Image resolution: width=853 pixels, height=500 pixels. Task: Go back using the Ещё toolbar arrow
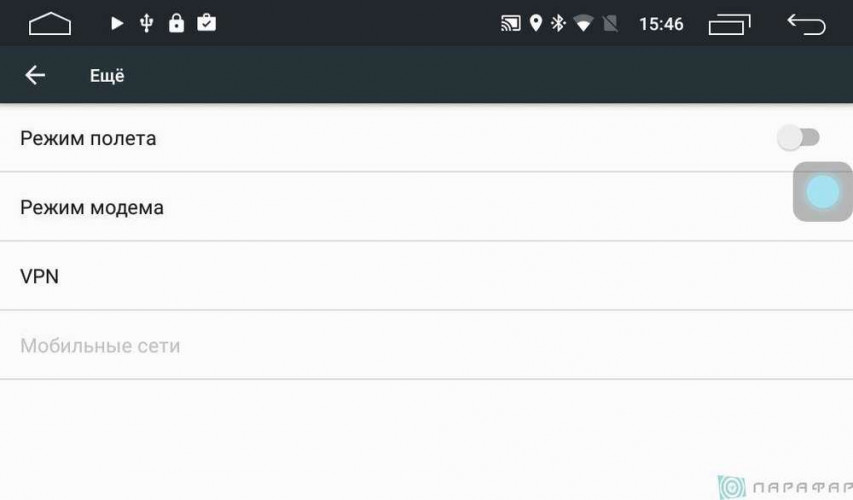pos(35,75)
